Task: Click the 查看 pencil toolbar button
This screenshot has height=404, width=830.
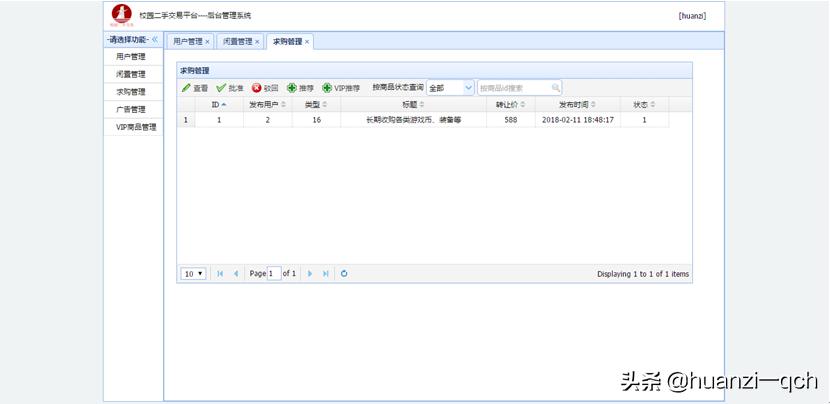Action: 195,88
